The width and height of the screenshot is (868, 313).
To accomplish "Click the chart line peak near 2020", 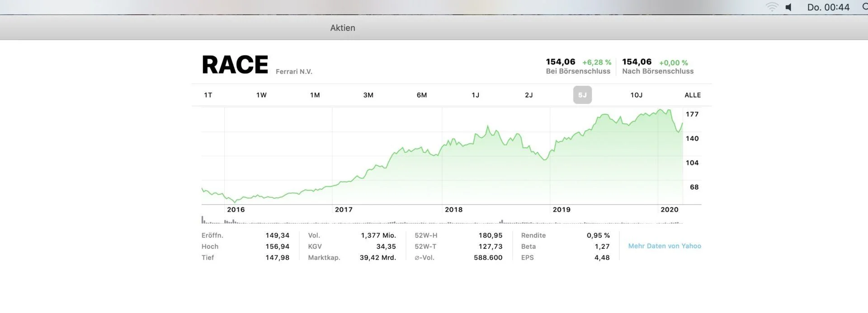I will tap(661, 110).
